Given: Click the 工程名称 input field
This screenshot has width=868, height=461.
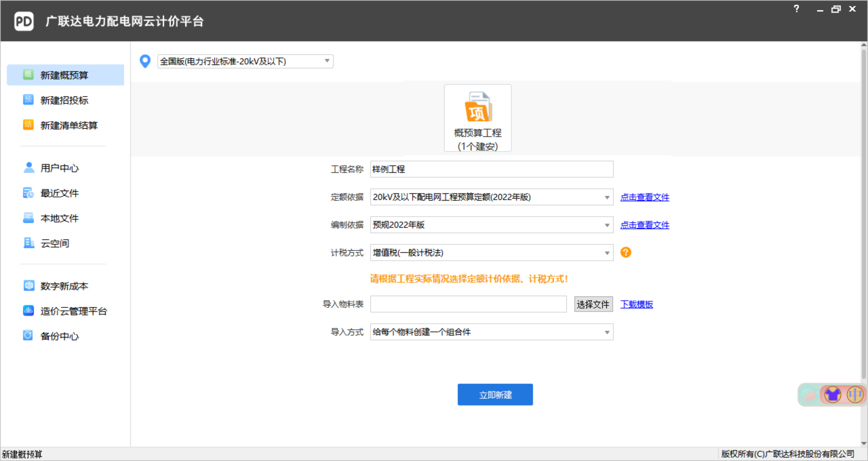Looking at the screenshot, I should [491, 169].
